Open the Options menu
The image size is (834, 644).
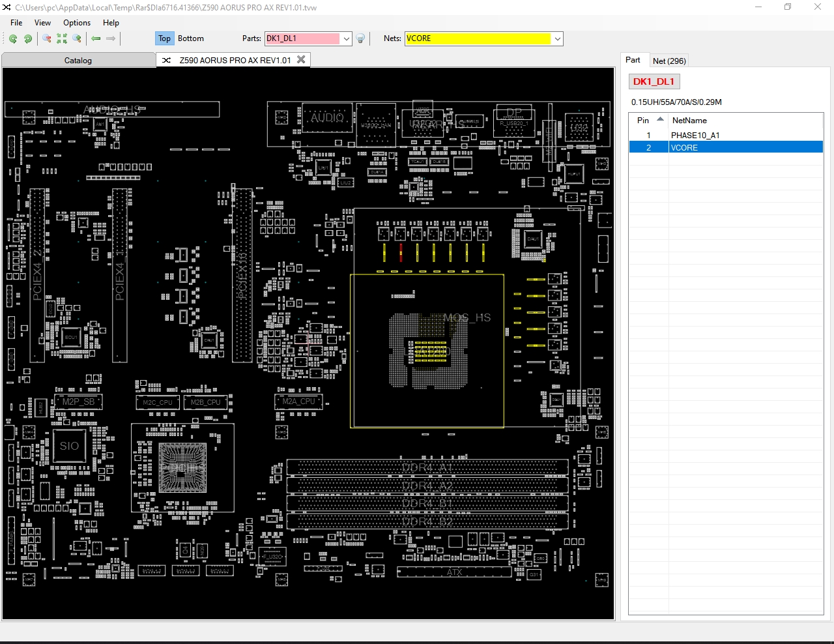[x=77, y=23]
